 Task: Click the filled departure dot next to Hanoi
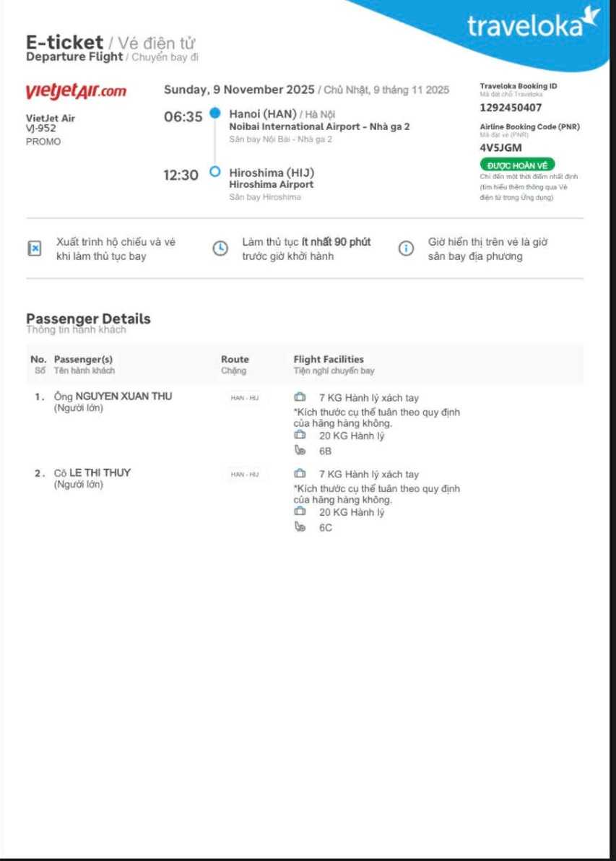(x=214, y=113)
